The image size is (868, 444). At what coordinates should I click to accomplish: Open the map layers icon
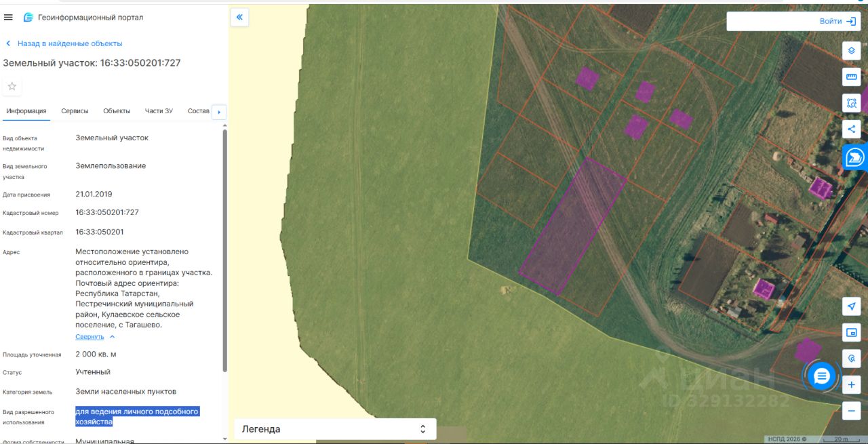[x=852, y=51]
